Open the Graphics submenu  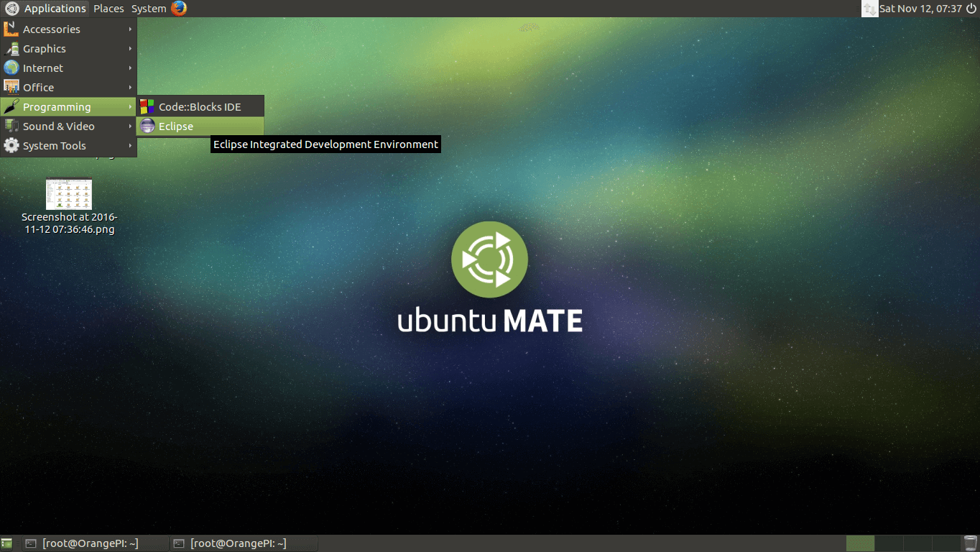[x=68, y=49]
